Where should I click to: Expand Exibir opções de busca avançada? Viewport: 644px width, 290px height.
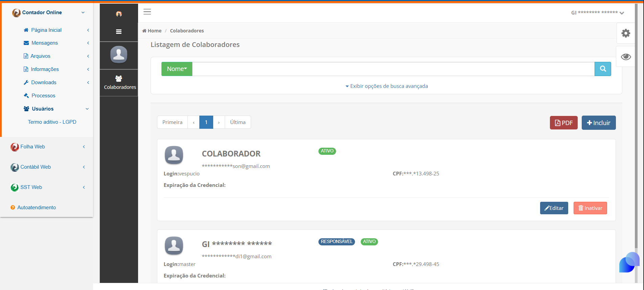click(x=386, y=86)
